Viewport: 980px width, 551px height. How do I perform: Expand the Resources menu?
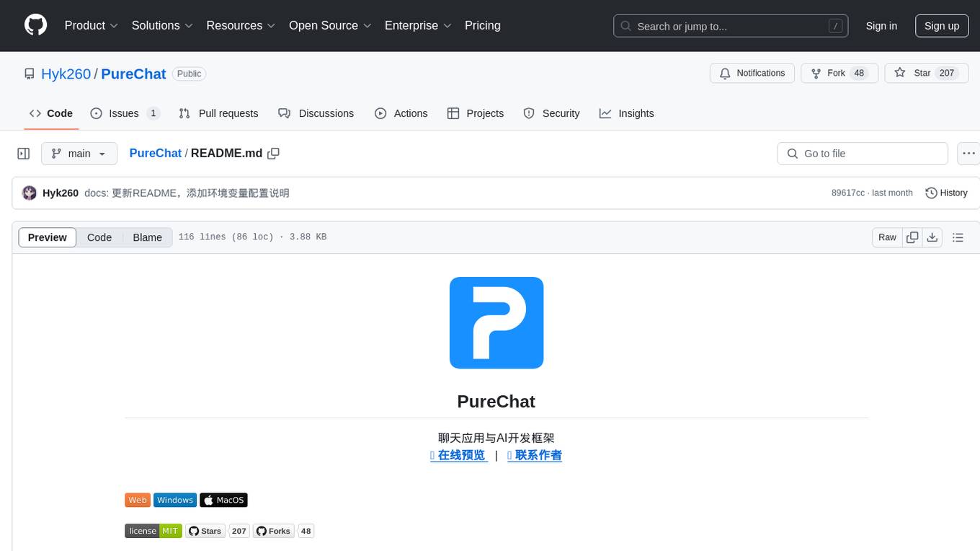click(x=241, y=25)
